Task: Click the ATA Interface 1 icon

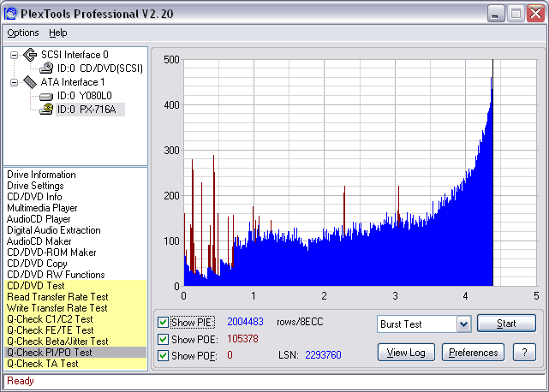Action: click(30, 82)
